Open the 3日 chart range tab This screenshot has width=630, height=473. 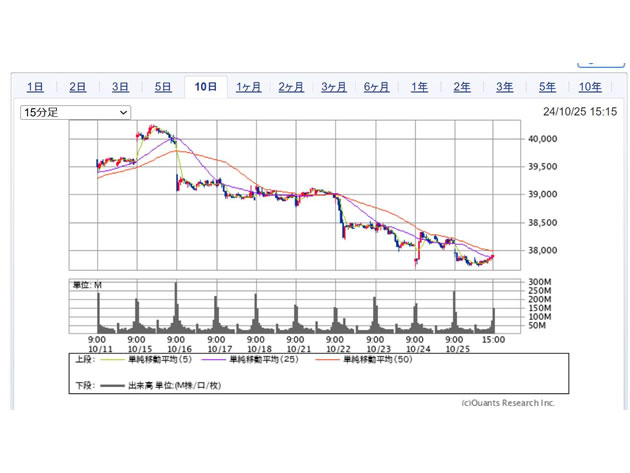120,87
